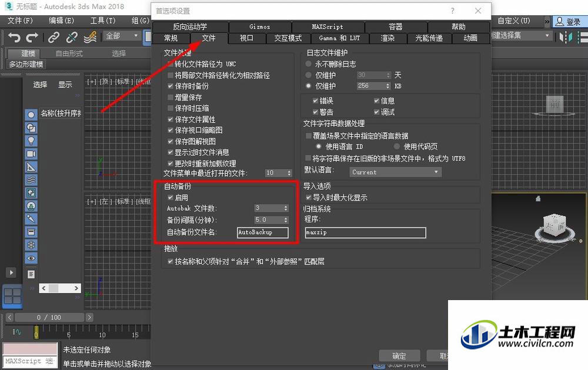Toggle the 启用 auto backup checkbox
The image size is (588, 370).
click(171, 197)
